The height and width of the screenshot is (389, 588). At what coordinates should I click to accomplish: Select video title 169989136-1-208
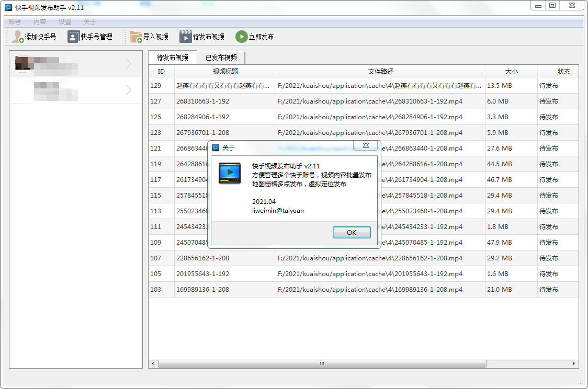203,289
